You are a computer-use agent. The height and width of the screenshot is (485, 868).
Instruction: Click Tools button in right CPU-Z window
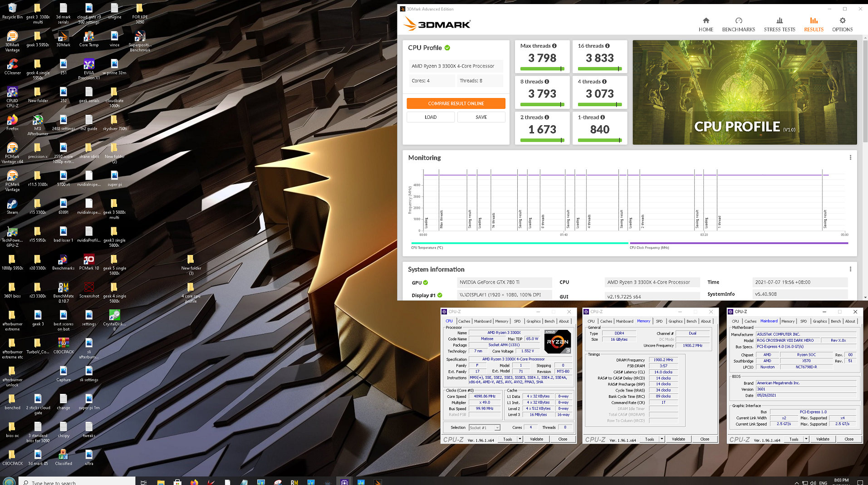pos(794,439)
